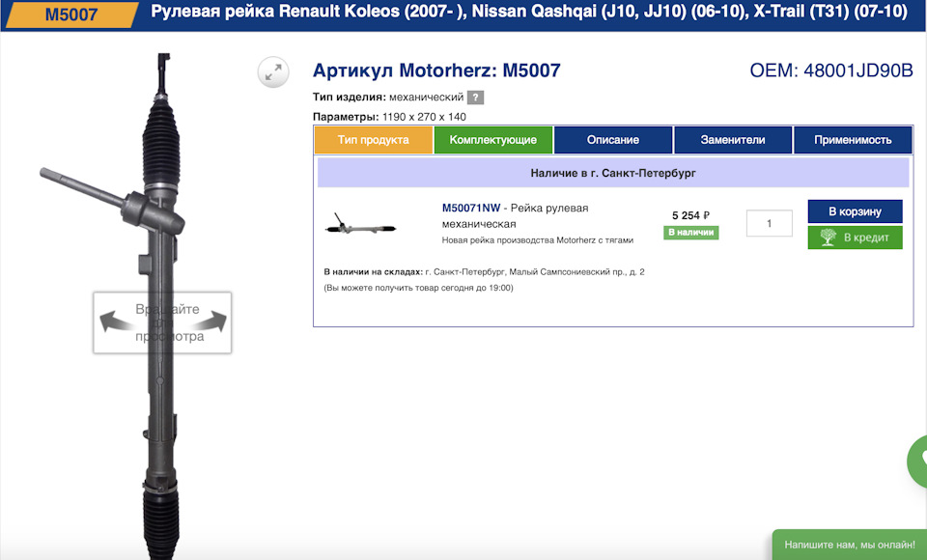Show the Заменители tab

[x=733, y=140]
